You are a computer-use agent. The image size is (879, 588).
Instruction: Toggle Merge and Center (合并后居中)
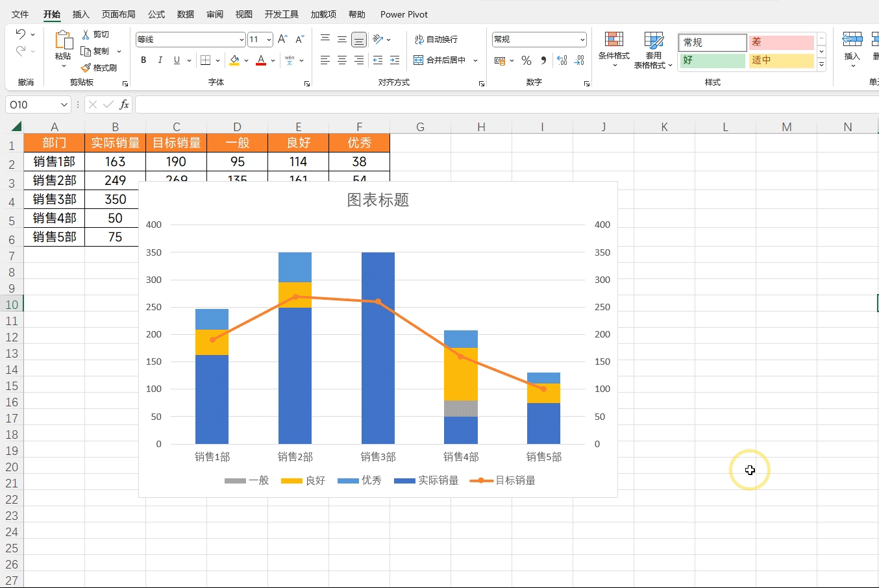[440, 60]
